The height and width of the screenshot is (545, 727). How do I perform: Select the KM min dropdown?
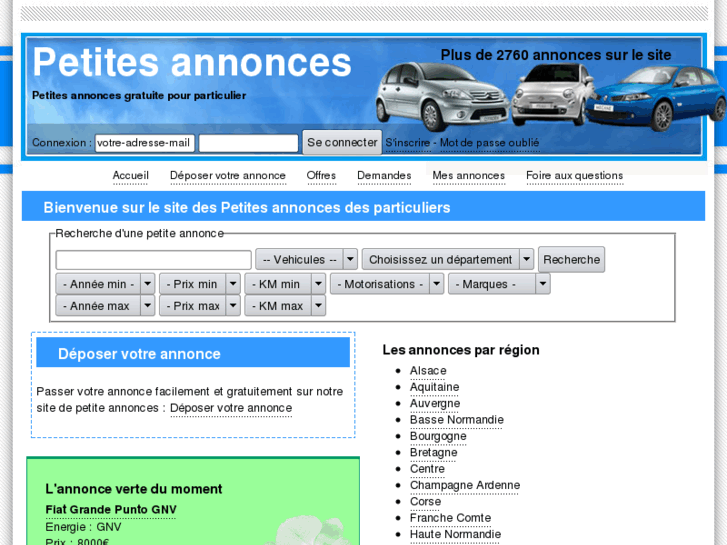[285, 284]
